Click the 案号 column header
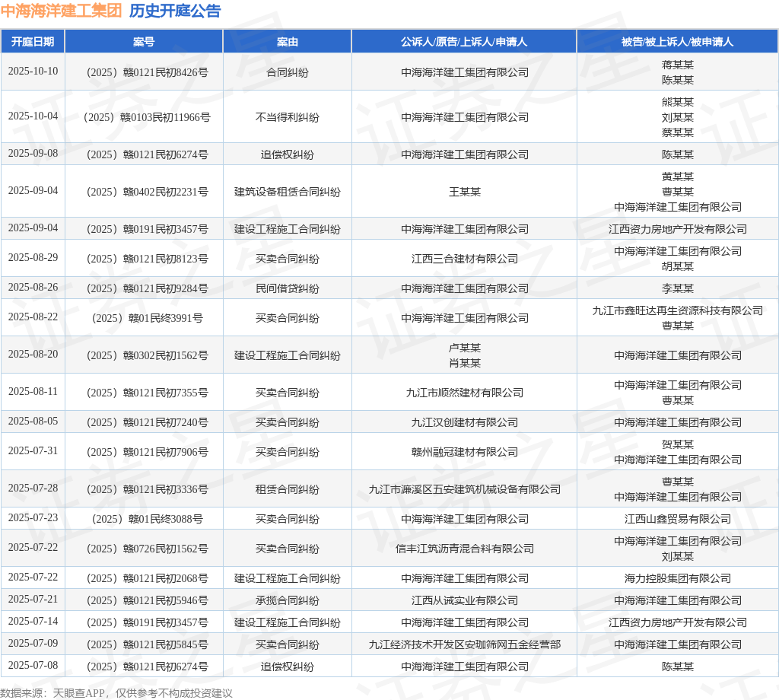This screenshot has height=700, width=779. click(144, 42)
